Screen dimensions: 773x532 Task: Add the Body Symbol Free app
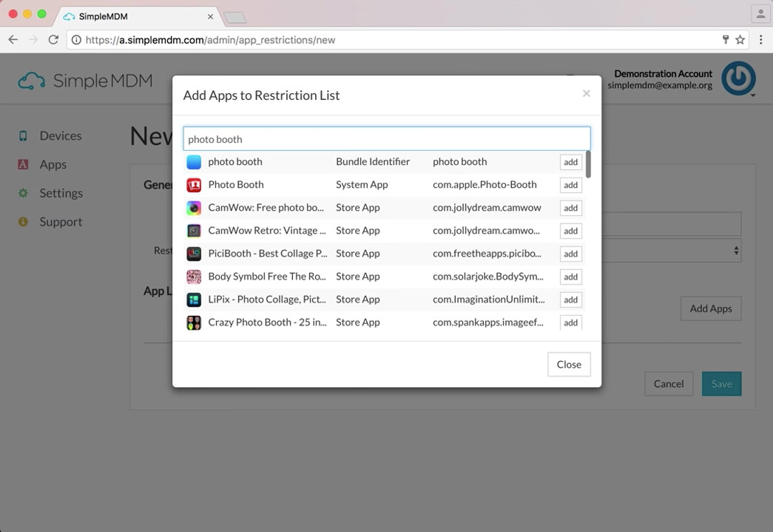(x=571, y=277)
